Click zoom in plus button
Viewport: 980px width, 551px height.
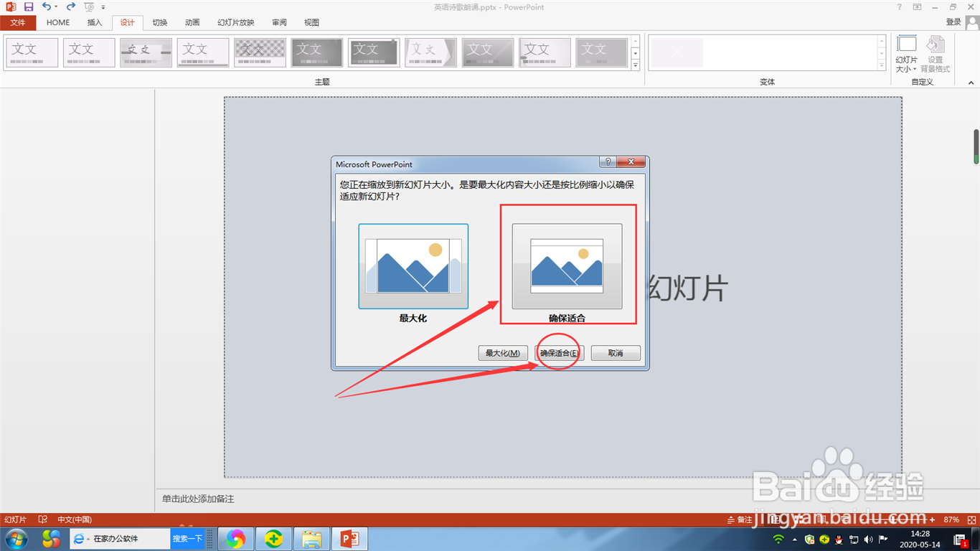click(932, 519)
